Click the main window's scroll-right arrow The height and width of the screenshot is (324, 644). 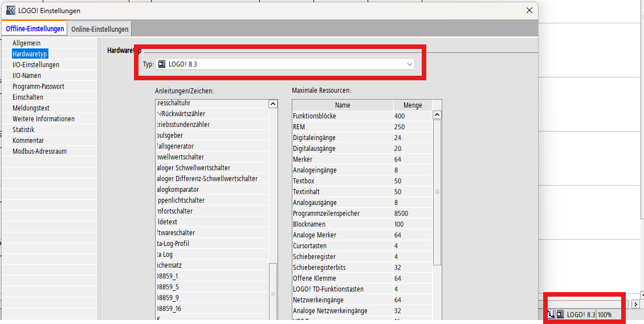click(x=635, y=304)
